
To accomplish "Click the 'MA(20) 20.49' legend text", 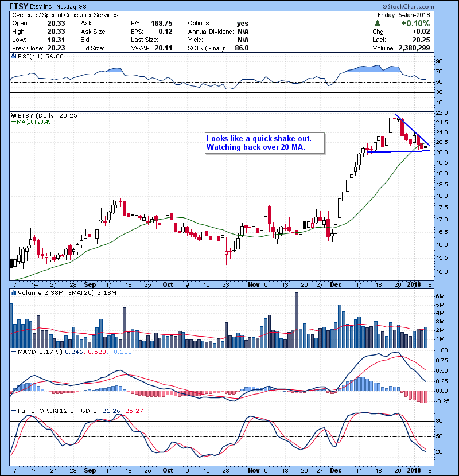I will [x=34, y=122].
